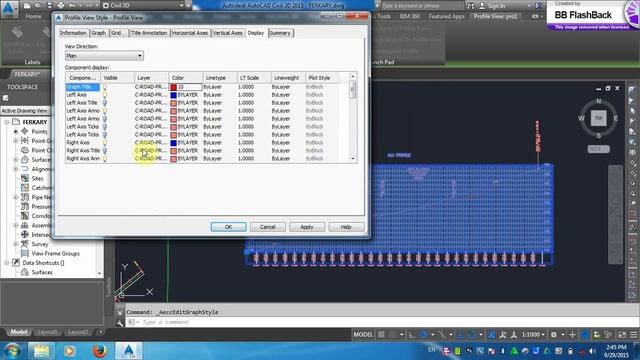Click the Survey icon in the Toolspace tree

pyautogui.click(x=25, y=244)
